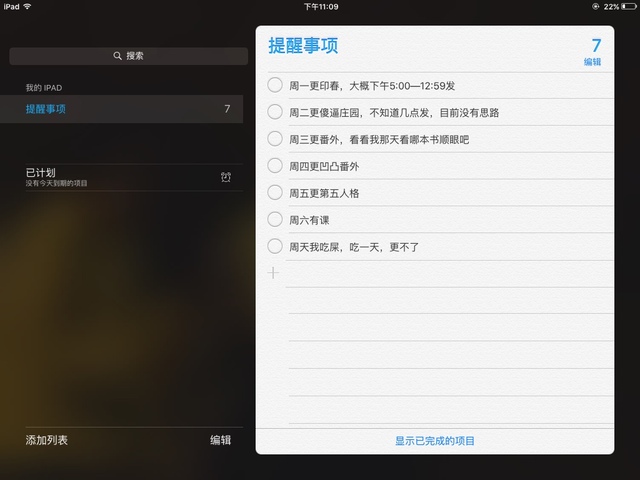Click the 搜索 search field
The width and height of the screenshot is (640, 480).
pyautogui.click(x=129, y=56)
